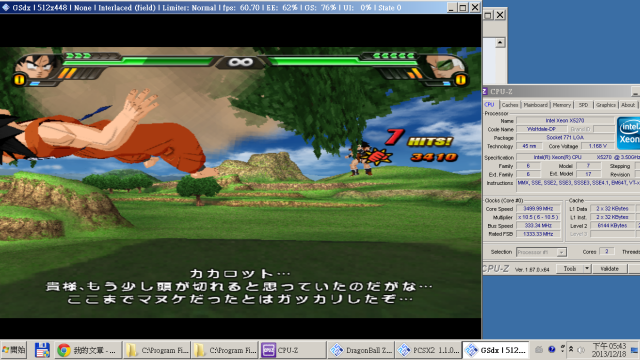Open the Start menu (開始)
Viewport: 640px width, 360px height.
tap(13, 350)
